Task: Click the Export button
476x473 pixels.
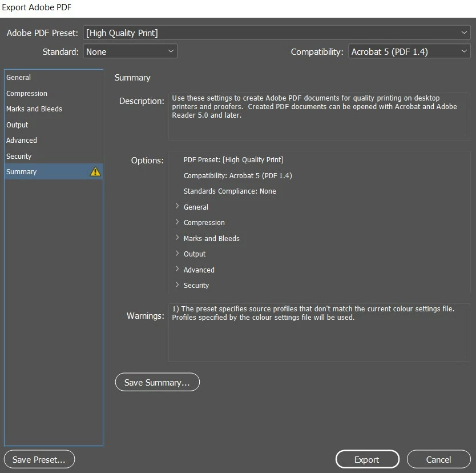Action: [x=368, y=459]
